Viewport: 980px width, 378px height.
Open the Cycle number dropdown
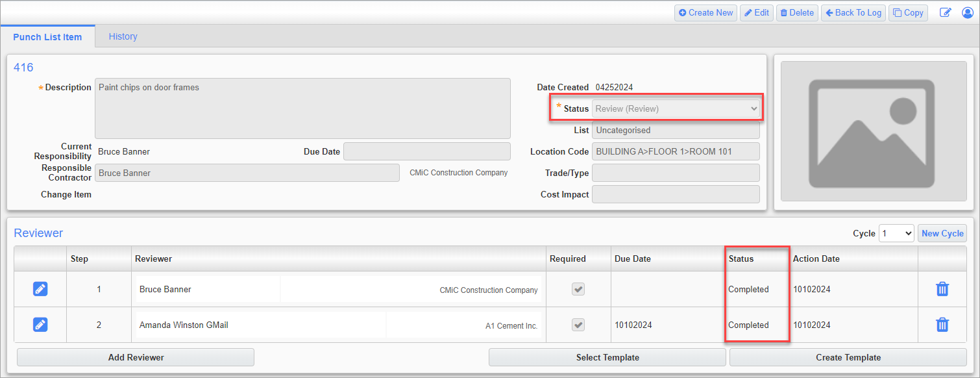(x=896, y=233)
